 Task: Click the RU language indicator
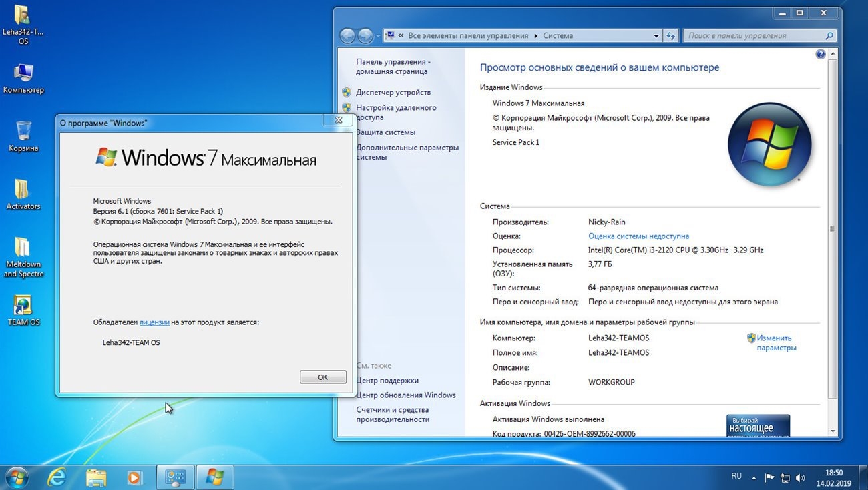736,476
